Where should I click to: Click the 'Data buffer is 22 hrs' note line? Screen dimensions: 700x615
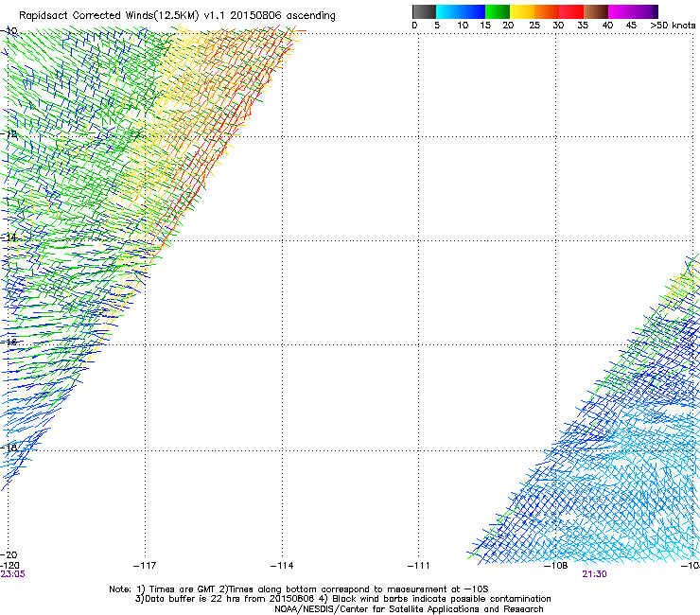click(342, 599)
